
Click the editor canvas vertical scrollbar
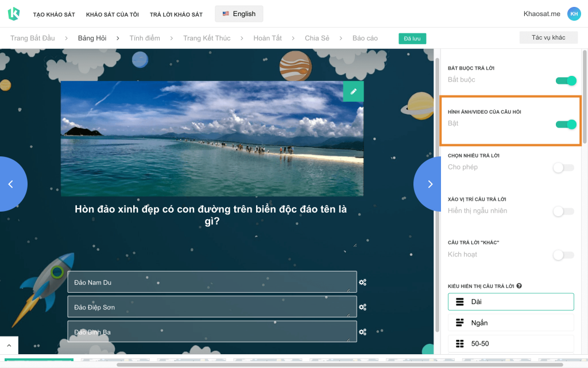click(x=437, y=195)
